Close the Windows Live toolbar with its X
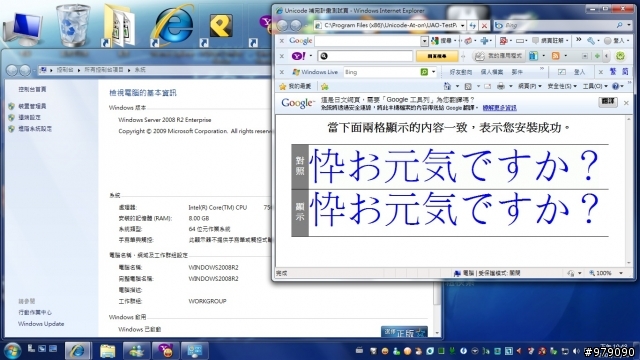 282,72
